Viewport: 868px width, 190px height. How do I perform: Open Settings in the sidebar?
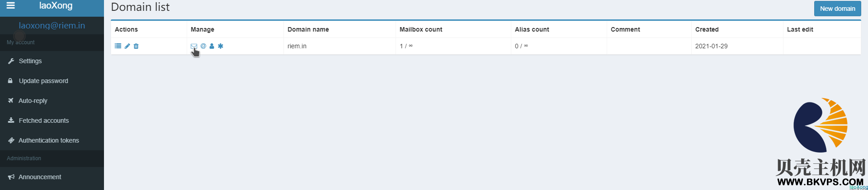[30, 61]
